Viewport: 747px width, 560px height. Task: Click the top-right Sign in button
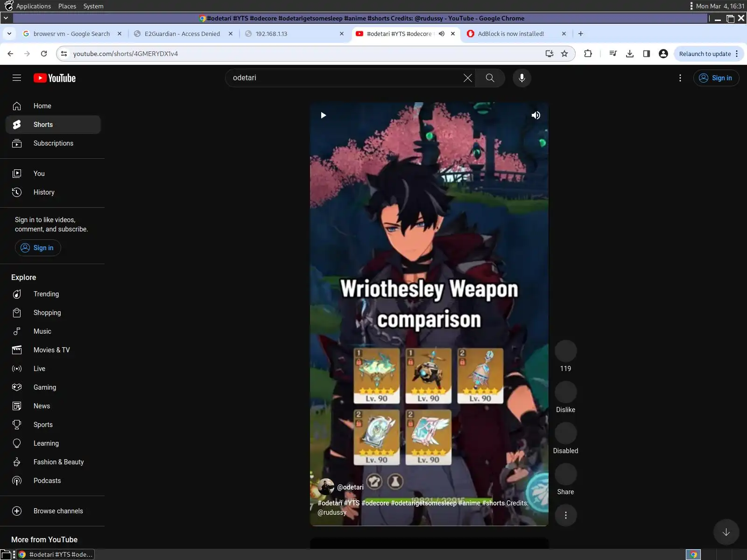tap(716, 78)
